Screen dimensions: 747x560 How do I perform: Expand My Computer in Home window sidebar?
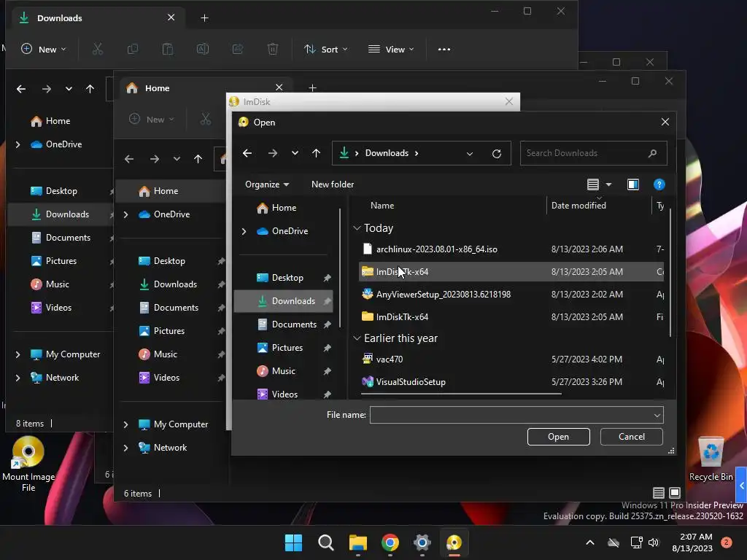125,425
